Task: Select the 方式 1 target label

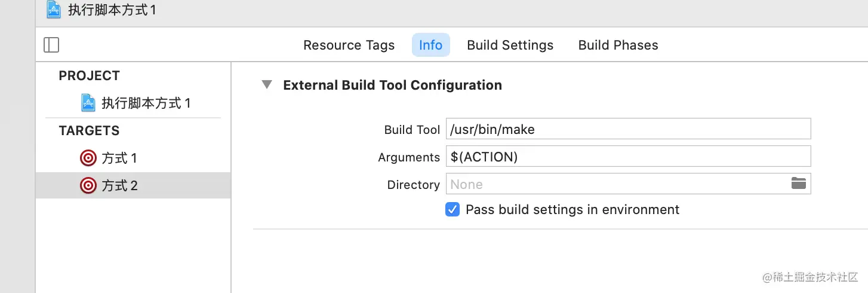Action: (x=119, y=158)
